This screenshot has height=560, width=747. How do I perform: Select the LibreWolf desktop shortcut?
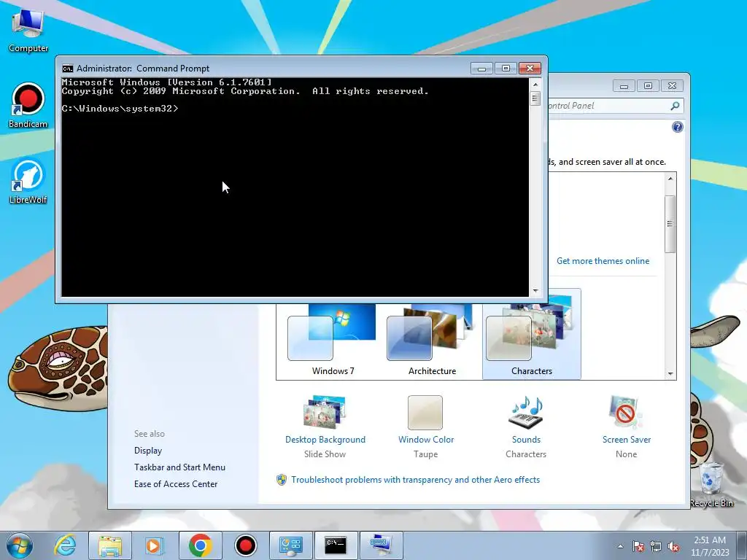[x=28, y=182]
